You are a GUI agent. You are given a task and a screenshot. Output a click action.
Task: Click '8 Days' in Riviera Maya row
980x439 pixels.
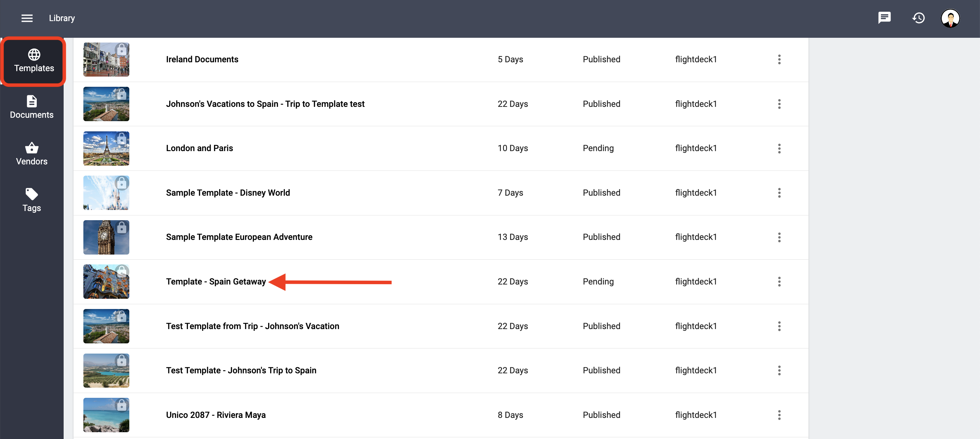[x=510, y=415]
